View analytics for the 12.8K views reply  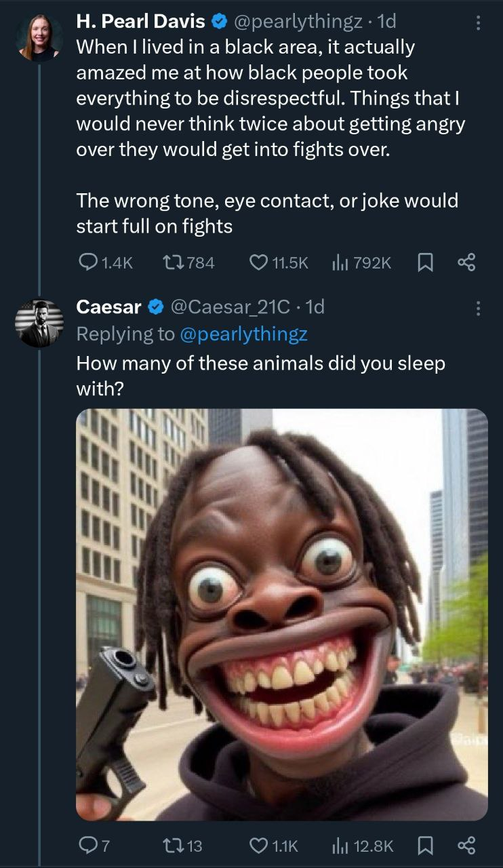click(339, 845)
